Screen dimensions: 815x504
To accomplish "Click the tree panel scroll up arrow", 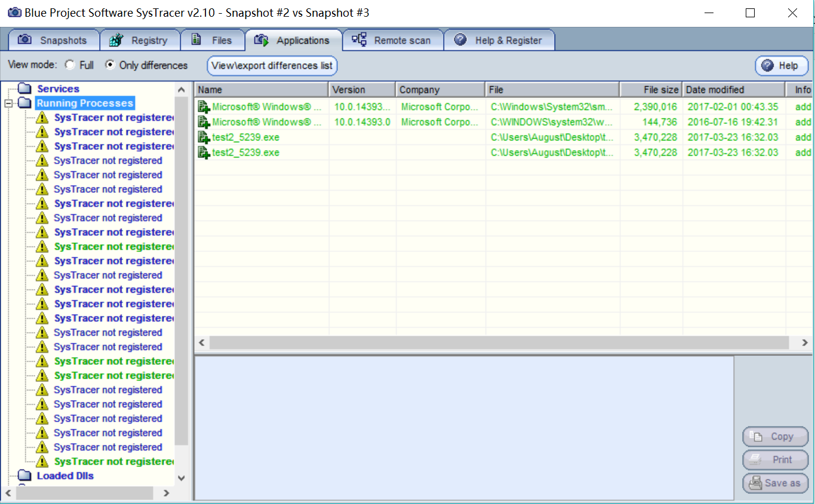I will pos(182,90).
